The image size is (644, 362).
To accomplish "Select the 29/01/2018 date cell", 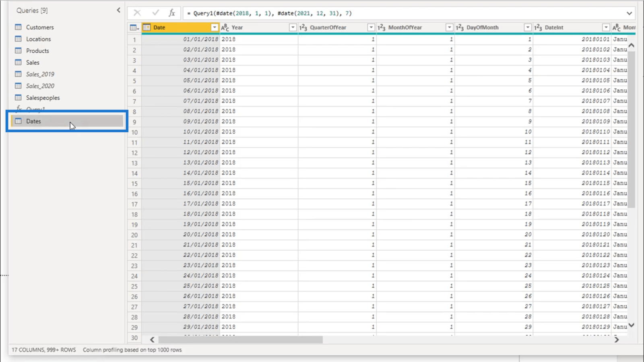I will point(180,327).
